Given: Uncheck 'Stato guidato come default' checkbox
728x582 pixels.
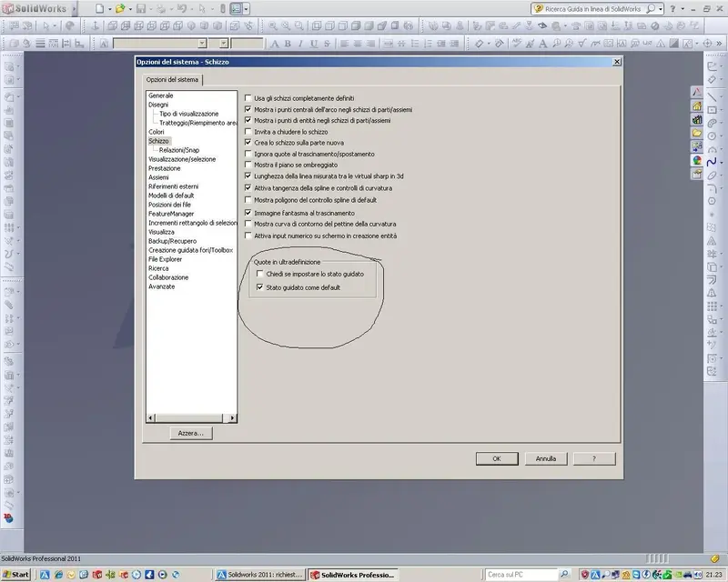Looking at the screenshot, I should click(260, 287).
